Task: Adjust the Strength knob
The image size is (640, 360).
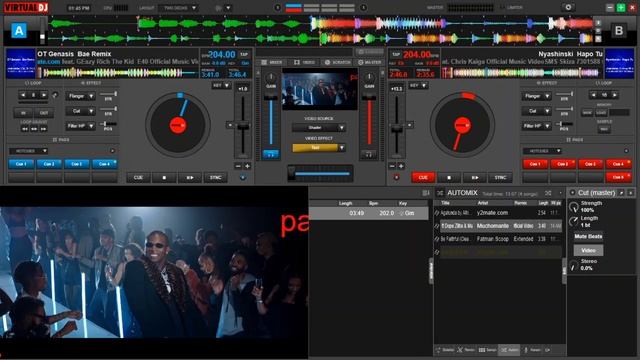Action: coord(574,207)
